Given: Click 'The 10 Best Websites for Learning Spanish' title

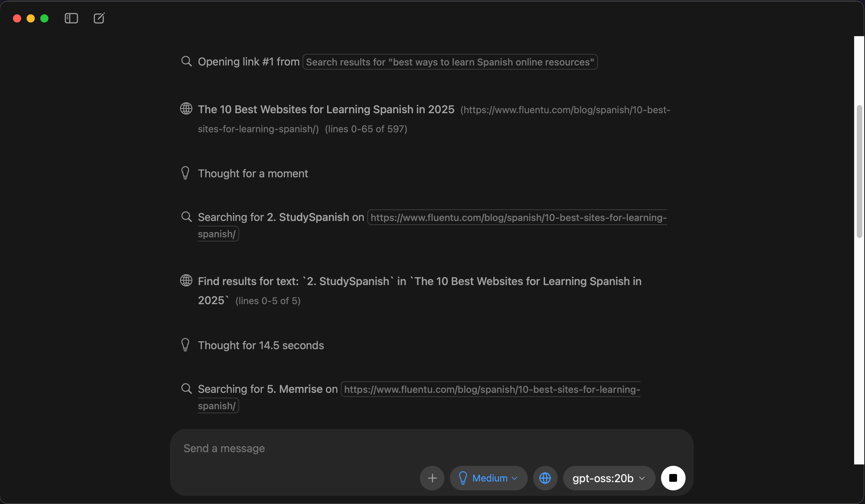Looking at the screenshot, I should (x=326, y=109).
